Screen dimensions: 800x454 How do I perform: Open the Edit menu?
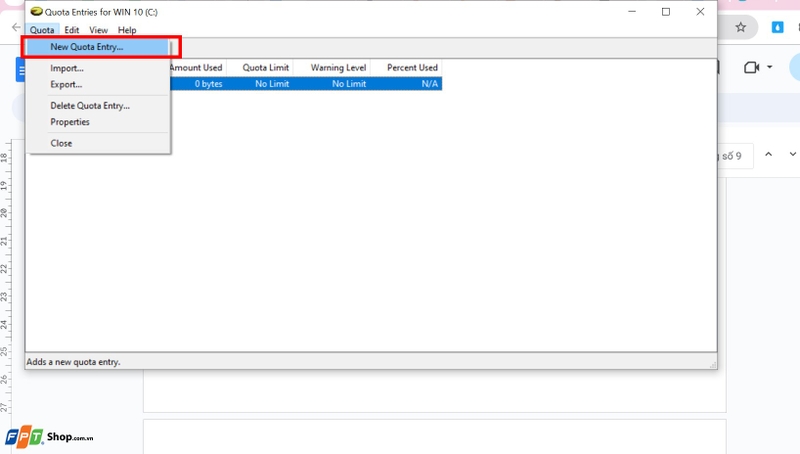pos(71,30)
